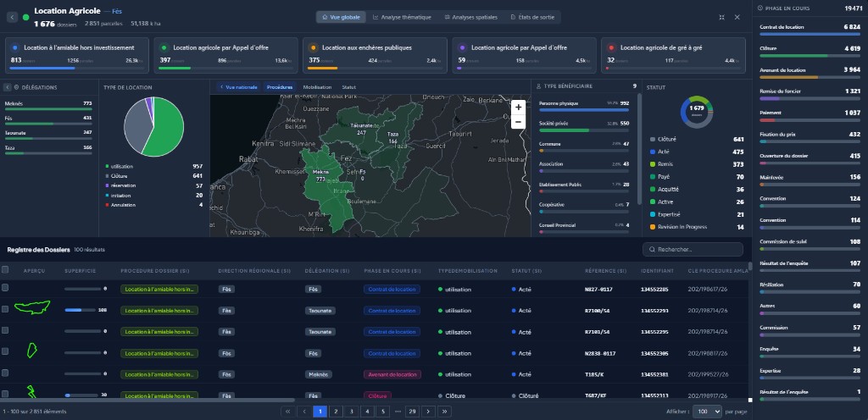Select Contrat de location 6 824 phase
This screenshot has width=868, height=420.
pos(810,30)
